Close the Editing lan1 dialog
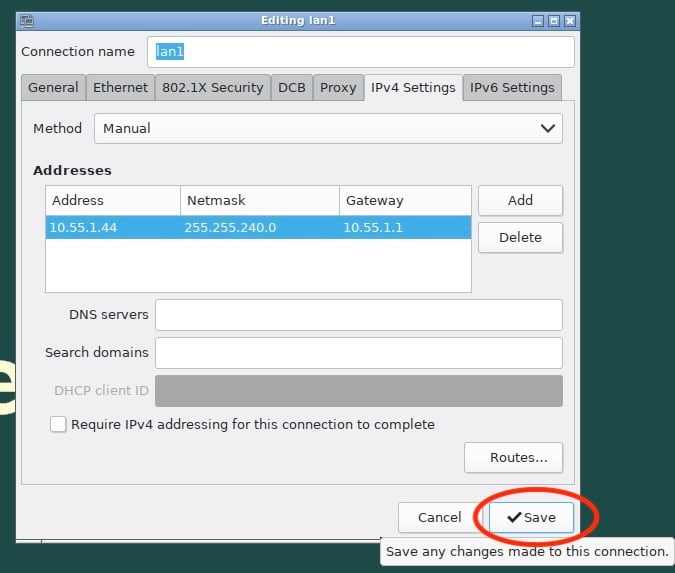 coord(569,20)
